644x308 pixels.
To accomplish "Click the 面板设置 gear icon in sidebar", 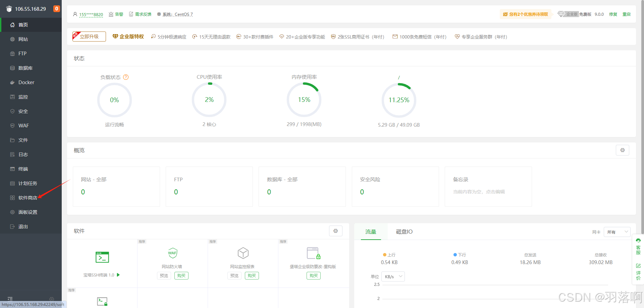I will (x=12, y=212).
